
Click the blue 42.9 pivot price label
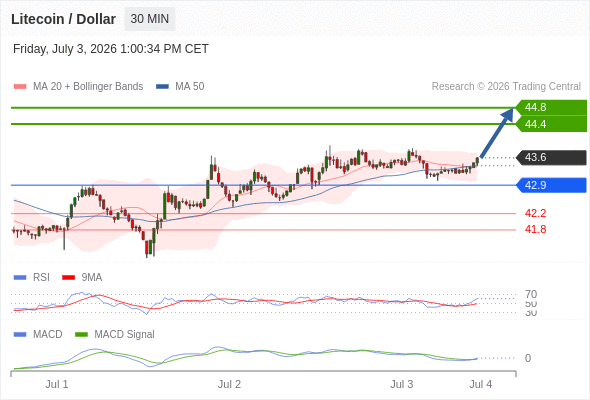click(x=551, y=185)
